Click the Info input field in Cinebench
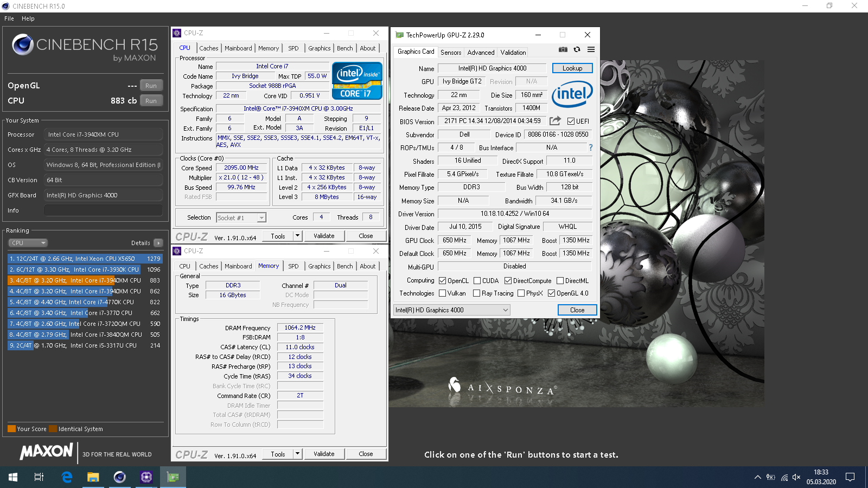Viewport: 868px width, 488px height. (103, 210)
